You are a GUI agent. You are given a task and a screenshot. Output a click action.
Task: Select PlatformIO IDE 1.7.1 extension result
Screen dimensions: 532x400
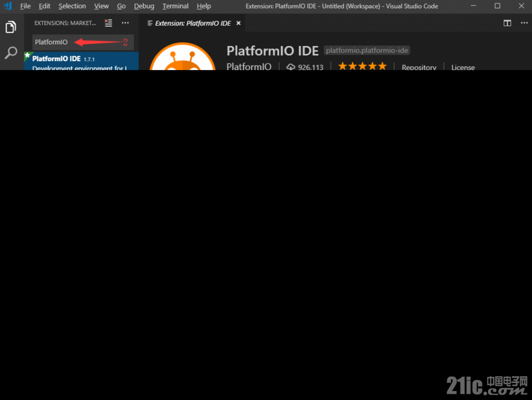(x=82, y=61)
